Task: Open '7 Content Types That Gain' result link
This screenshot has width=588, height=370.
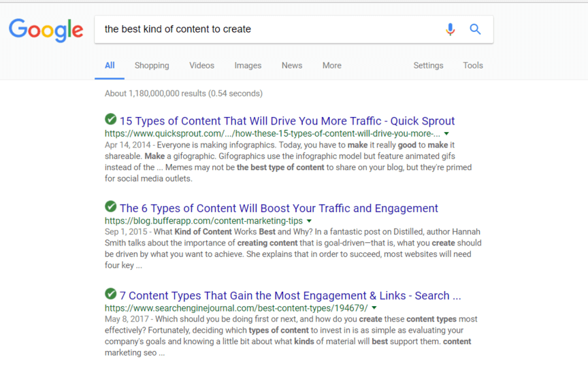Action: pyautogui.click(x=290, y=295)
